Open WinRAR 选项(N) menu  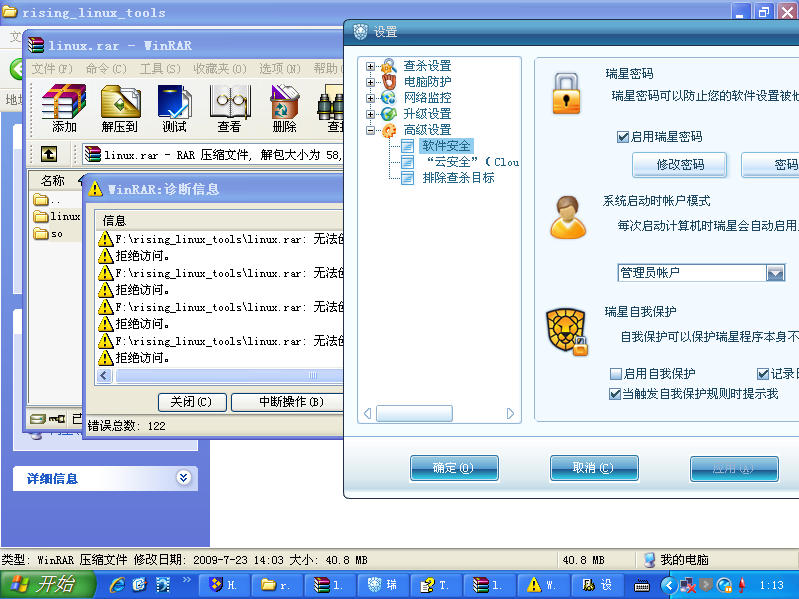click(280, 69)
